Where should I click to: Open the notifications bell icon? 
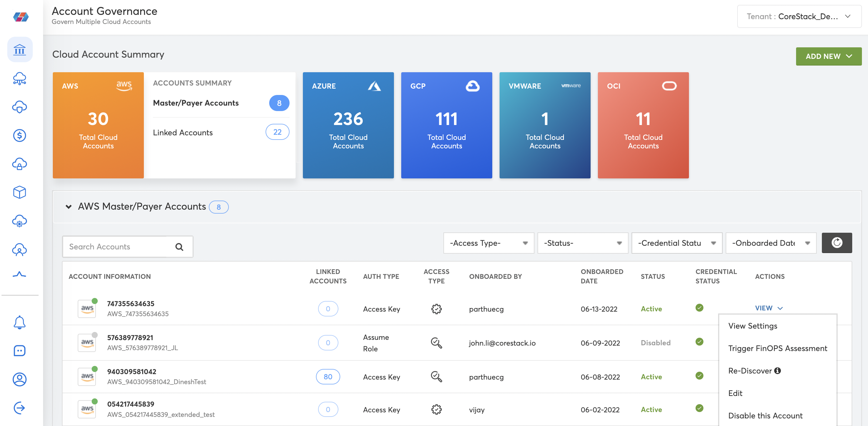tap(19, 322)
